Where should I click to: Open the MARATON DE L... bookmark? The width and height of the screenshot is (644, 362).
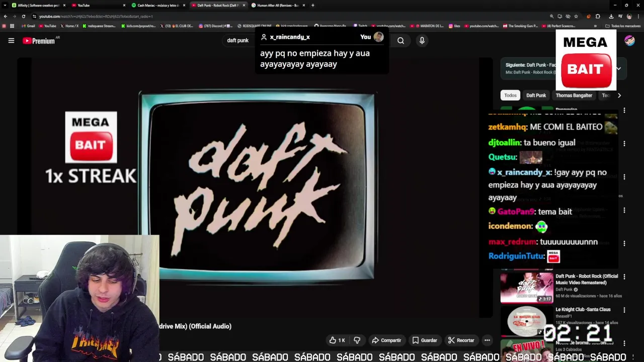(427, 26)
